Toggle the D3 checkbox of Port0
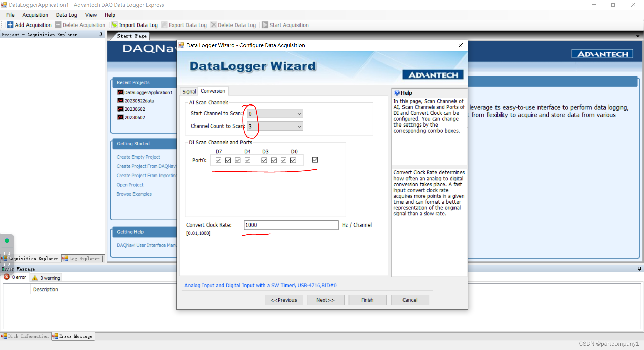Image resolution: width=644 pixels, height=350 pixels. click(264, 160)
